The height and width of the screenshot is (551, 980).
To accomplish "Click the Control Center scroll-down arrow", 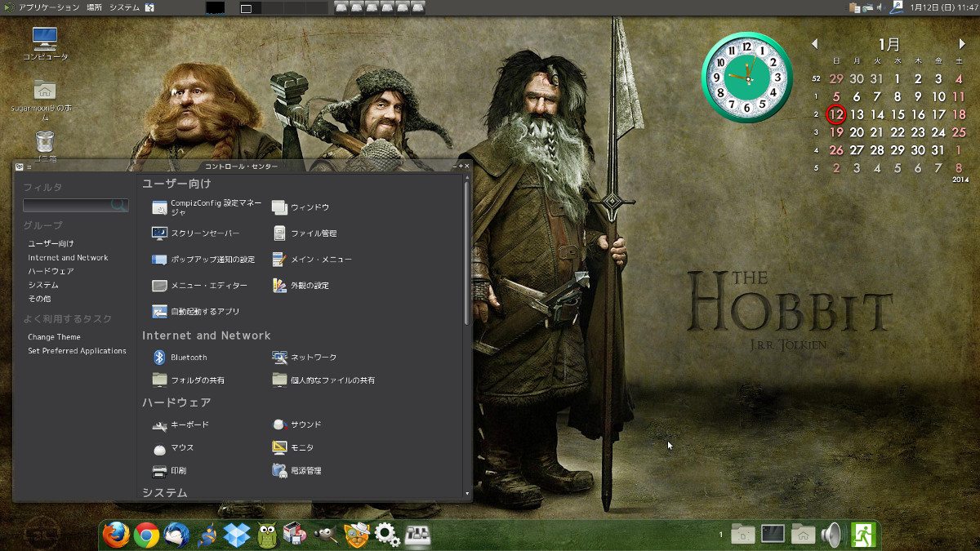I will (x=467, y=494).
